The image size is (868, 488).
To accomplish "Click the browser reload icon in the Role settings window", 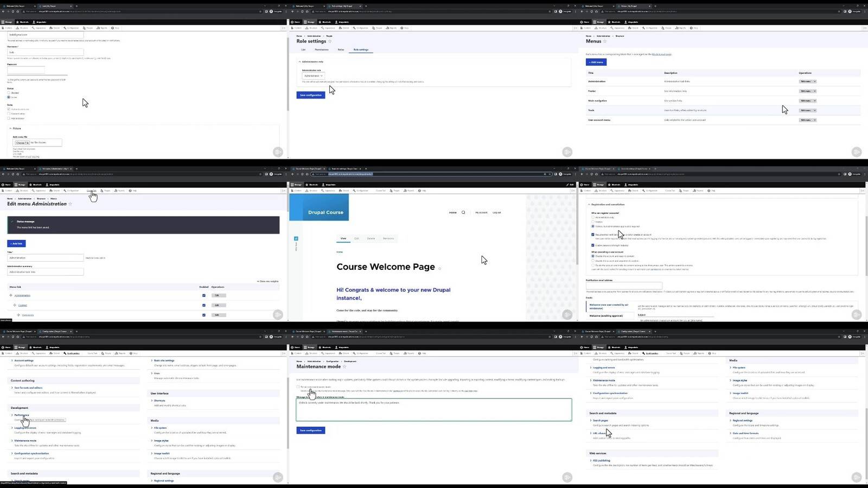I will [x=302, y=11].
